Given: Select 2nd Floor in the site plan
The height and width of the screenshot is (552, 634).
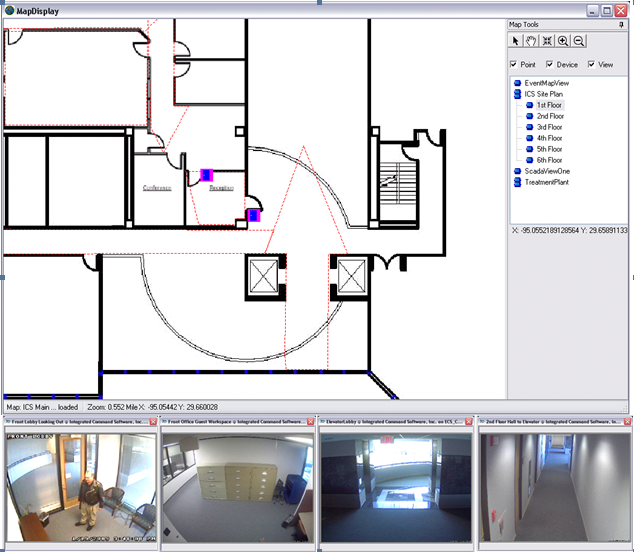Looking at the screenshot, I should pyautogui.click(x=549, y=116).
